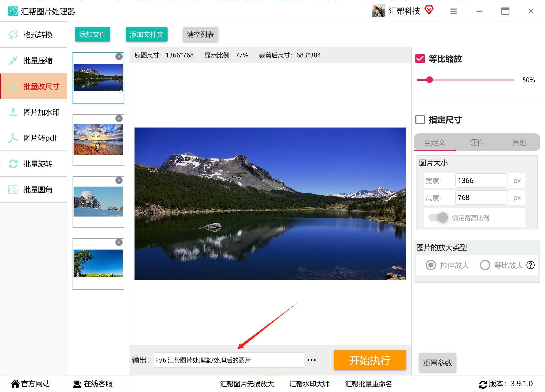Screen dimensions: 545x392
Task: Click the 批量旋转 rotate icon
Action: click(x=13, y=164)
